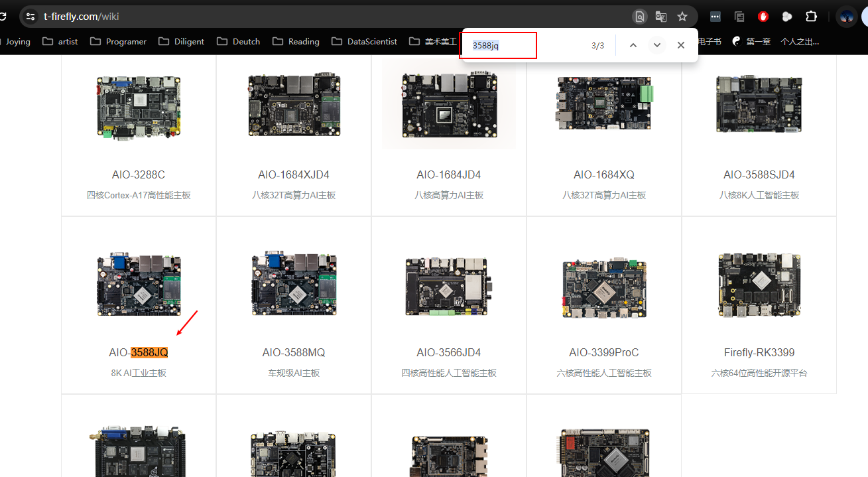The width and height of the screenshot is (868, 477).
Task: Open the AIO-3288C board image
Action: point(139,107)
